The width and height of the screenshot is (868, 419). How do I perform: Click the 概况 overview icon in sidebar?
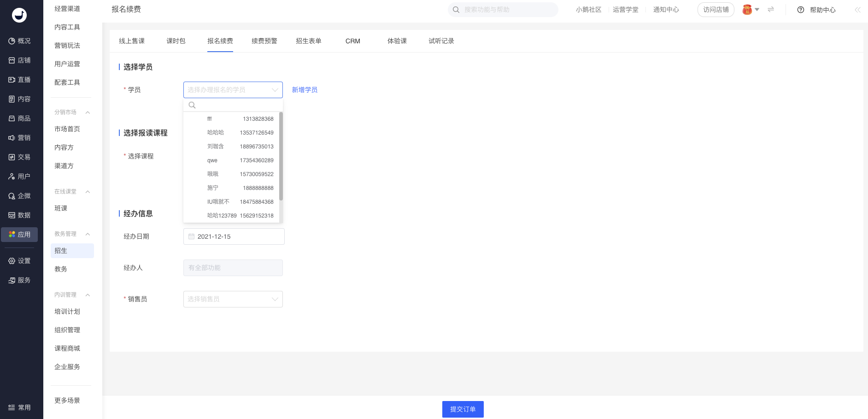12,41
